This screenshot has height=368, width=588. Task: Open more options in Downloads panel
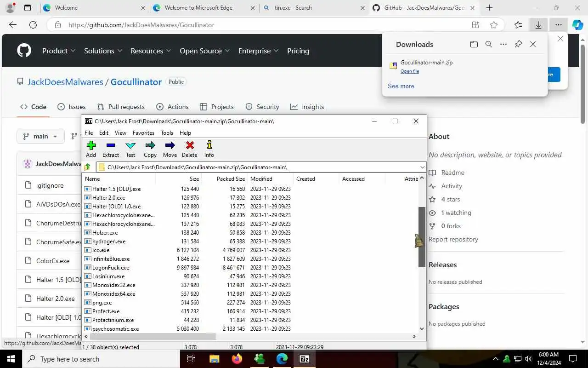click(503, 44)
